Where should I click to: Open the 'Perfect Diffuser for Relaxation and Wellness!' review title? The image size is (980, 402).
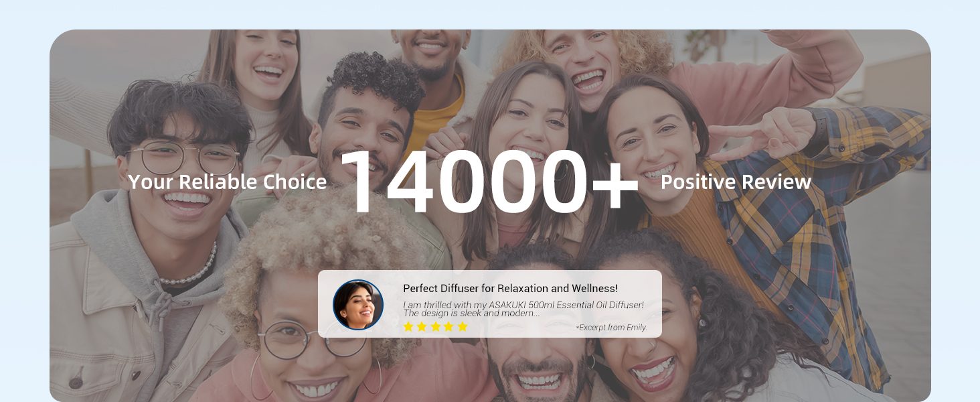(x=510, y=289)
